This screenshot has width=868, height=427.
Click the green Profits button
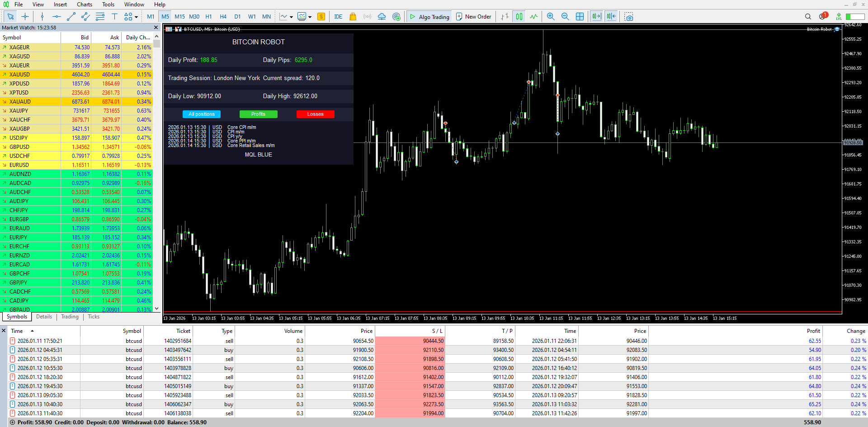point(258,114)
